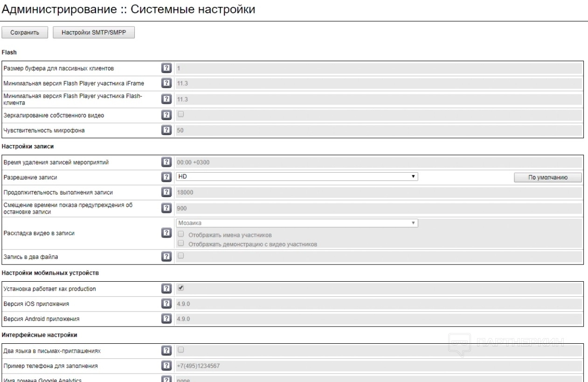Click help icon beside Разрешение записи
588x382 pixels.
point(165,177)
